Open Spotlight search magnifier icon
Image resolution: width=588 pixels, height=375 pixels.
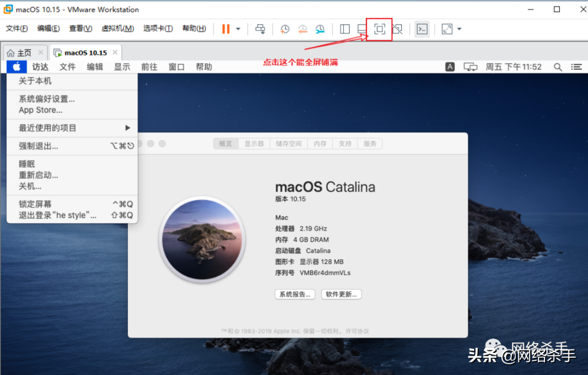558,67
